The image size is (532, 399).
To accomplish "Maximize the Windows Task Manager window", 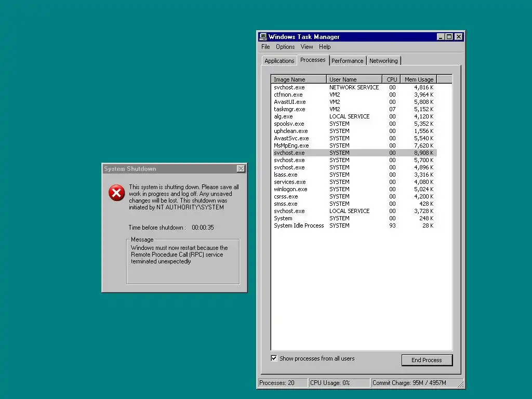I will click(x=449, y=37).
